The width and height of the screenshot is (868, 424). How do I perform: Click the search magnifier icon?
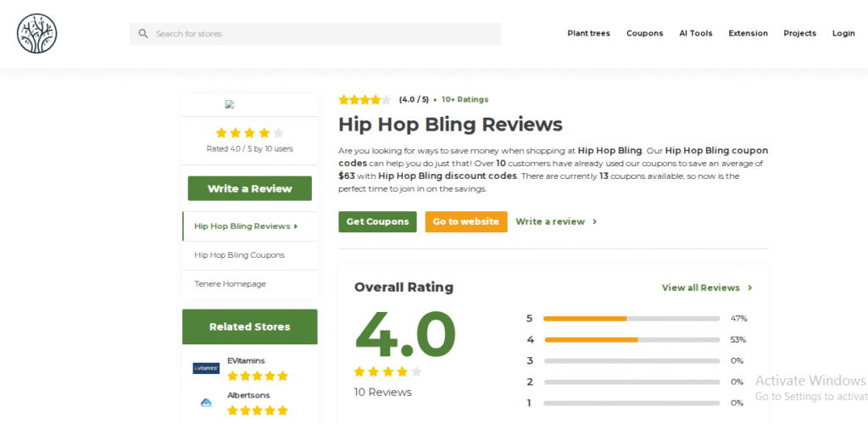tap(143, 34)
